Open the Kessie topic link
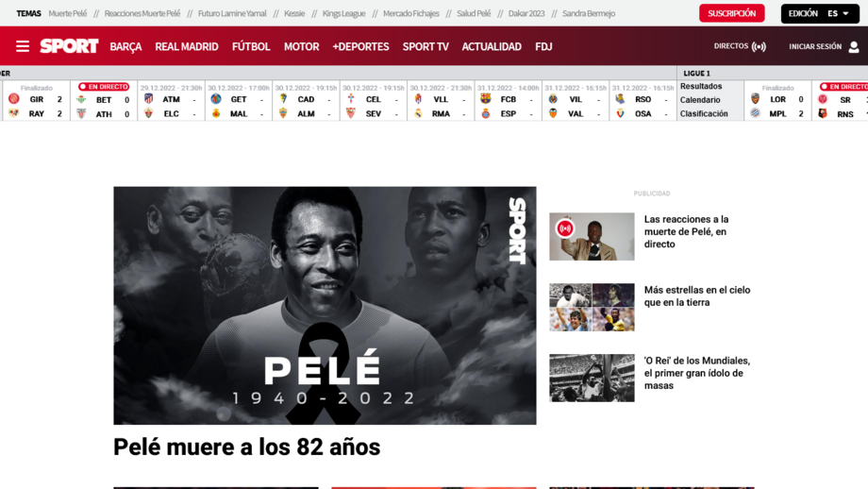Screen dimensions: 868x489 294,13
